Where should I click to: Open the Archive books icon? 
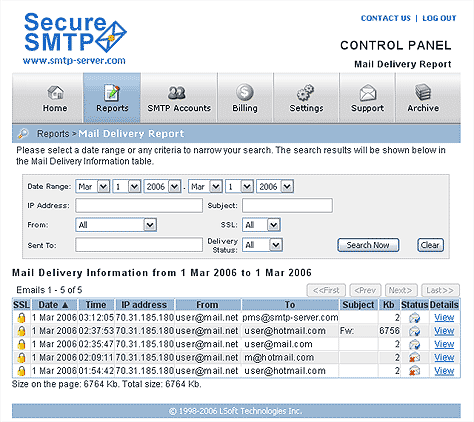[x=423, y=92]
